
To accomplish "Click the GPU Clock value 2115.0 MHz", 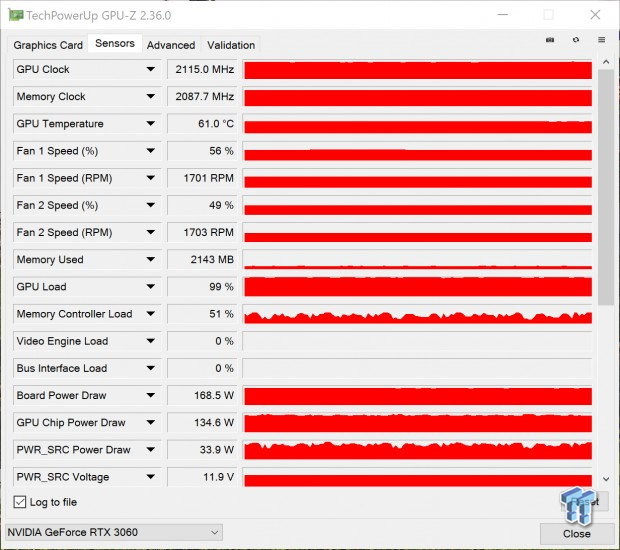I will 202,70.
